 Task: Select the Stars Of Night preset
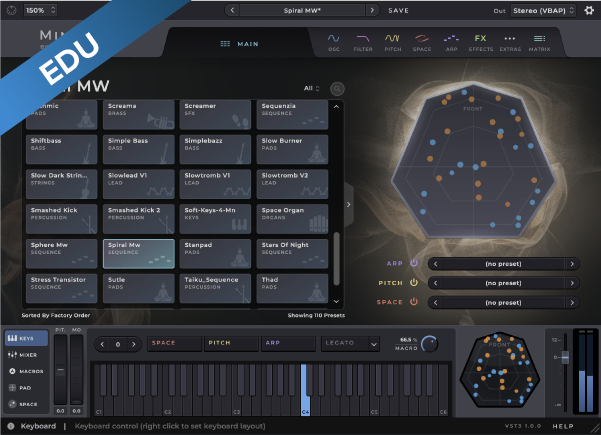[292, 254]
